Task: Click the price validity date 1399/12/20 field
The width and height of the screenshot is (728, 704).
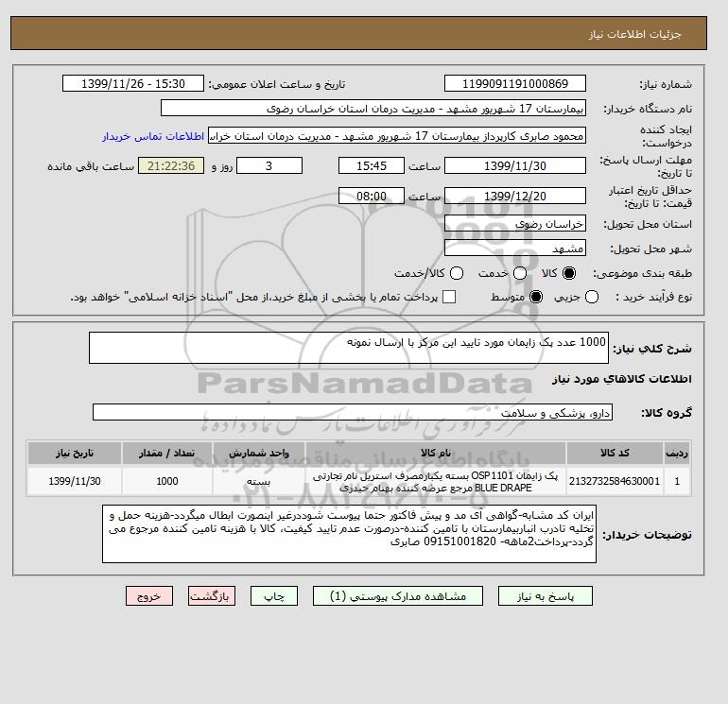Action: [515, 196]
